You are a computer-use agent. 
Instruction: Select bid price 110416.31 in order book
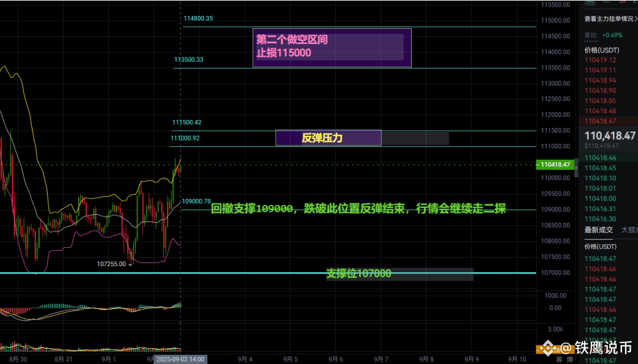600,209
